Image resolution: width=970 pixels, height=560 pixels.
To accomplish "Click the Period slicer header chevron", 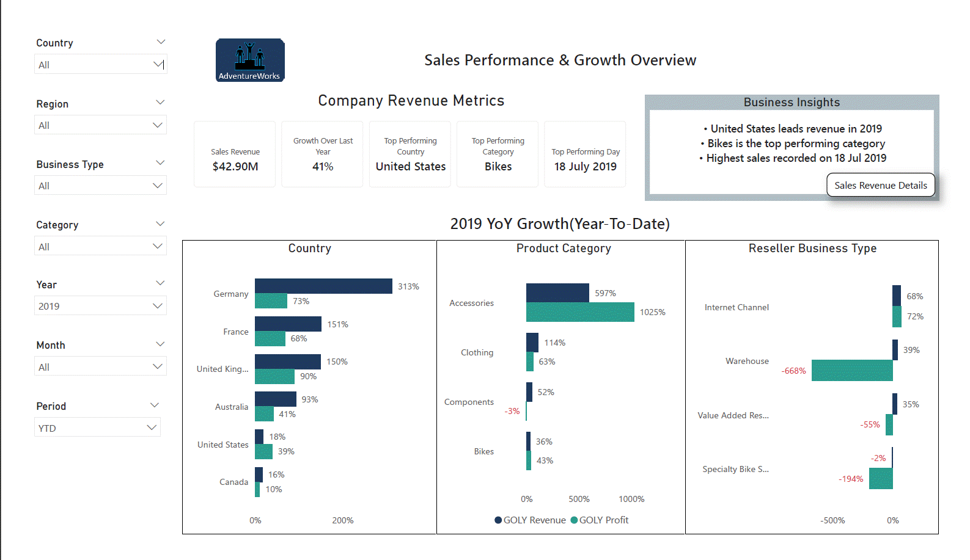I will click(x=155, y=405).
